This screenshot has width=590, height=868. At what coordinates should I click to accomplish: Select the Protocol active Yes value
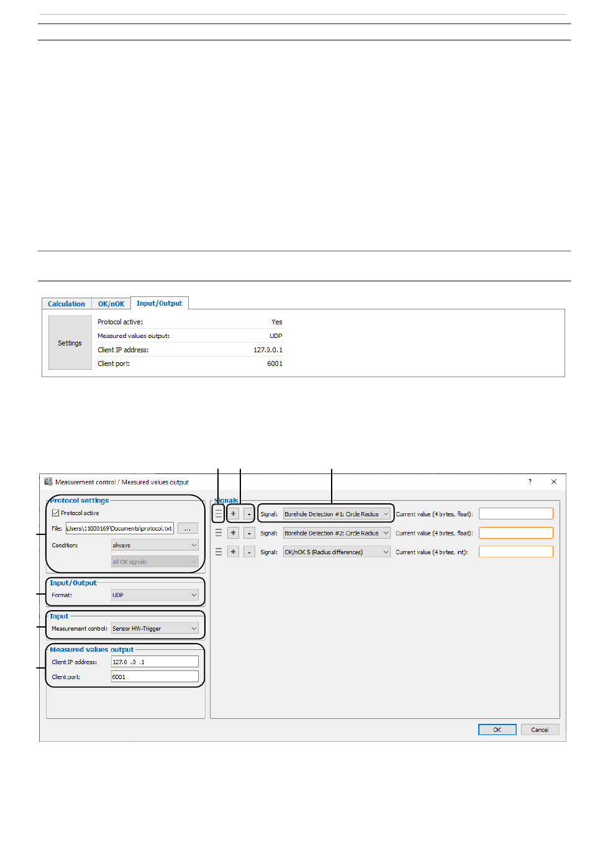click(277, 322)
